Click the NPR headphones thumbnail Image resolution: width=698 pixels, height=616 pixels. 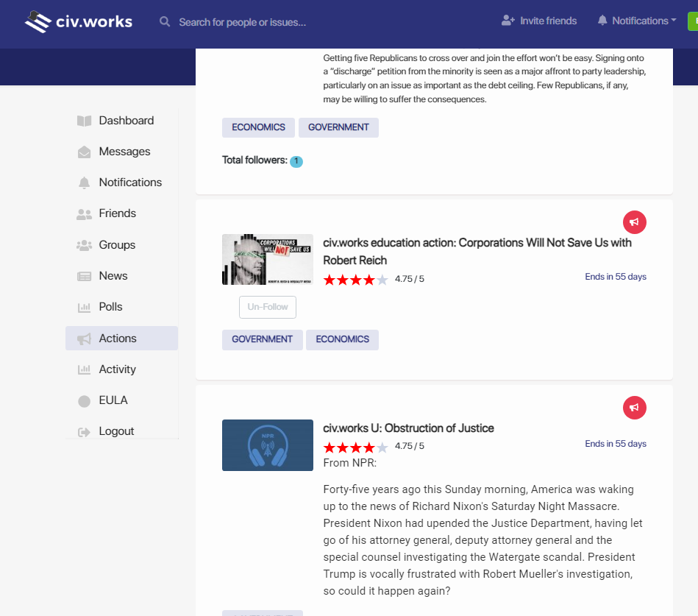267,445
